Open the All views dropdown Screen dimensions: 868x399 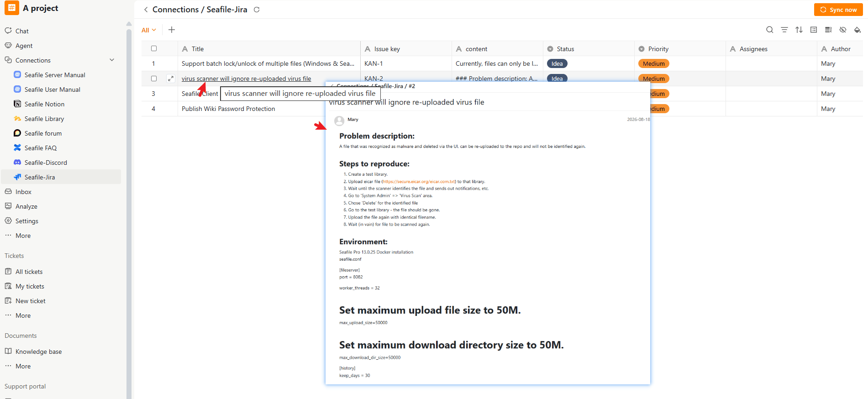(149, 30)
